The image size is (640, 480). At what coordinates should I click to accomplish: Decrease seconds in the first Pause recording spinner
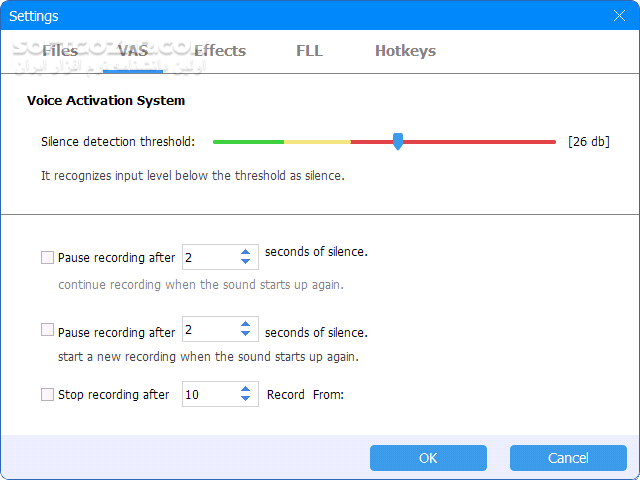(x=246, y=263)
